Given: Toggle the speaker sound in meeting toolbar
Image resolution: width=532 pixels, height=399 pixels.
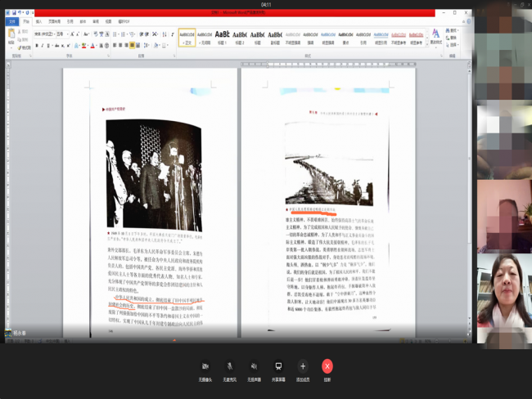Looking at the screenshot, I should [254, 366].
